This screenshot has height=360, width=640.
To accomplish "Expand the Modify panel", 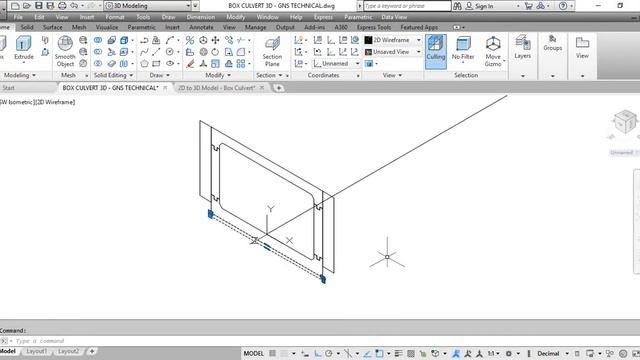I will coord(218,75).
